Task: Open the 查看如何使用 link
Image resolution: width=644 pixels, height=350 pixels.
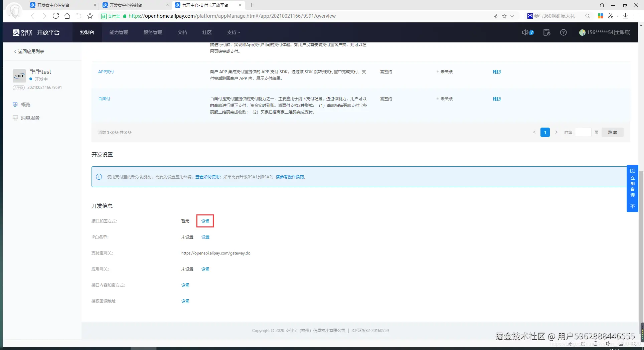Action: click(x=207, y=177)
